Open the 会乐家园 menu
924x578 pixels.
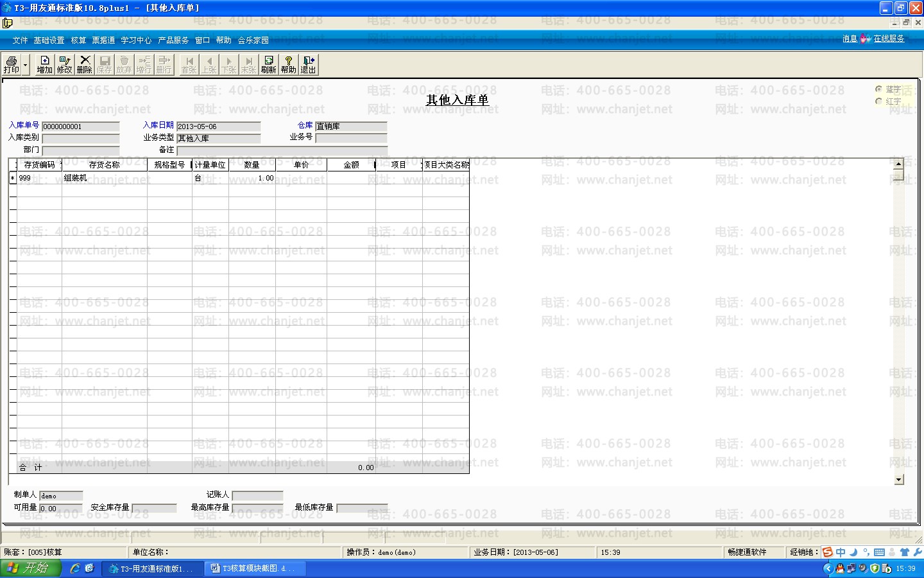coord(253,40)
